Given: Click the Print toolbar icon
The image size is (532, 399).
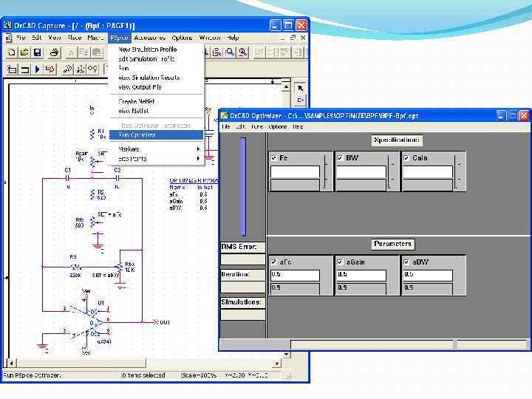Looking at the screenshot, I should point(54,52).
